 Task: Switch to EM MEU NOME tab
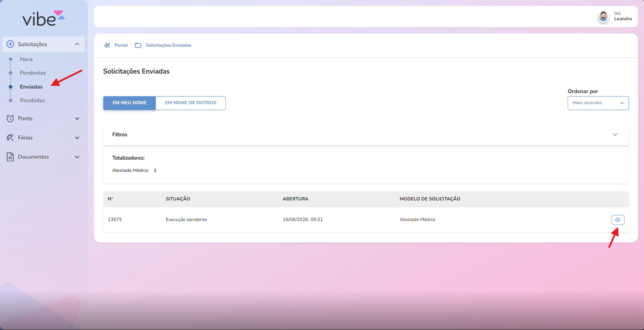[129, 103]
